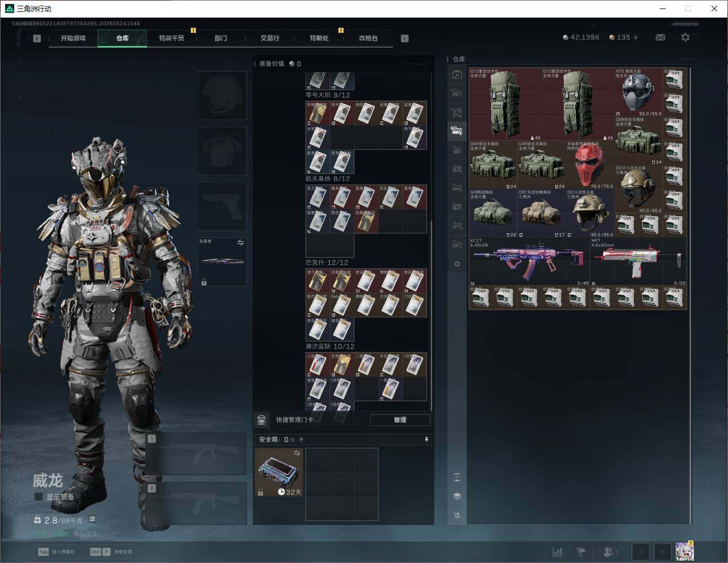This screenshot has height=563, width=728.
Task: Click the empty body armor slot
Action: click(x=223, y=150)
